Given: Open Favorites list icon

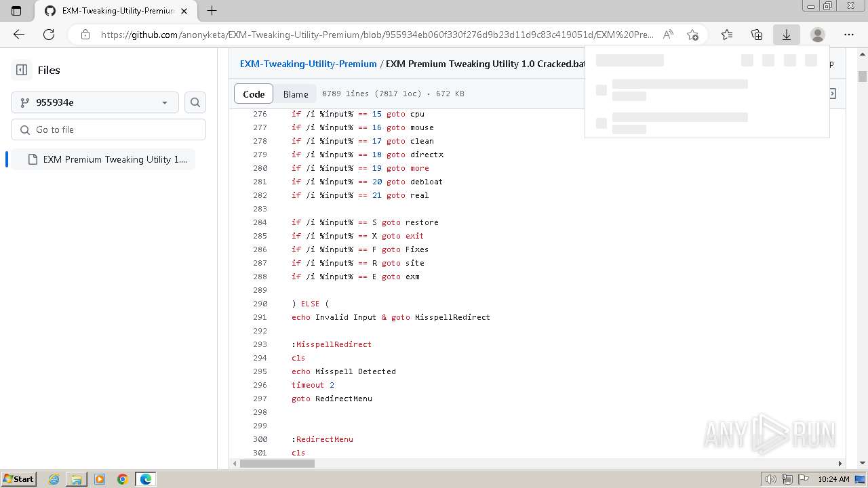Looking at the screenshot, I should (727, 35).
